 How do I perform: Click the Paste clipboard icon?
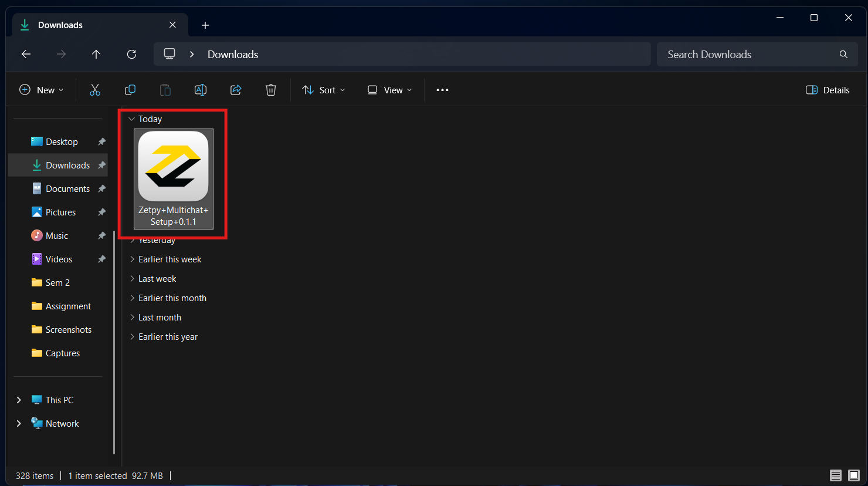pyautogui.click(x=165, y=90)
